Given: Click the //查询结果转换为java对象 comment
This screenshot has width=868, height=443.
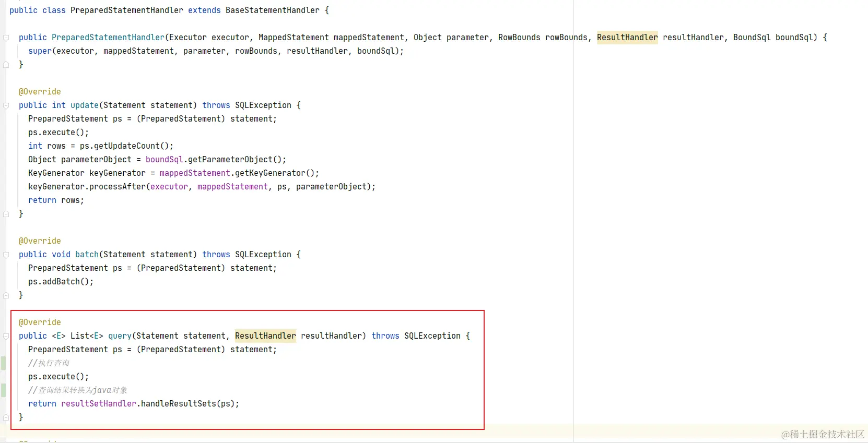Looking at the screenshot, I should [78, 390].
